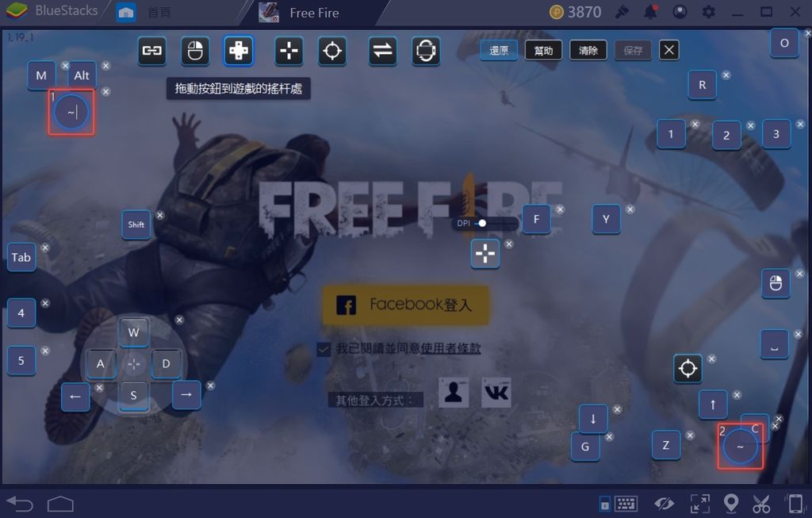Select the up arrow key mapping
This screenshot has width=812, height=518.
click(713, 405)
